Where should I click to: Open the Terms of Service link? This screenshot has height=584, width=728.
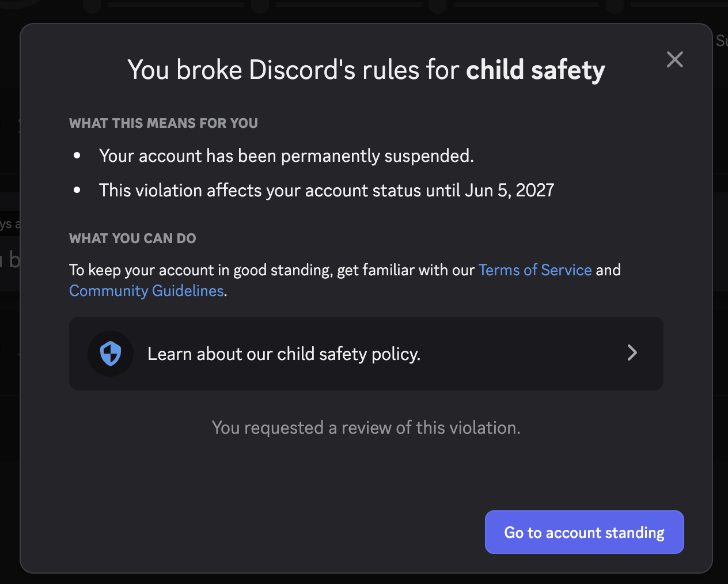(x=534, y=270)
